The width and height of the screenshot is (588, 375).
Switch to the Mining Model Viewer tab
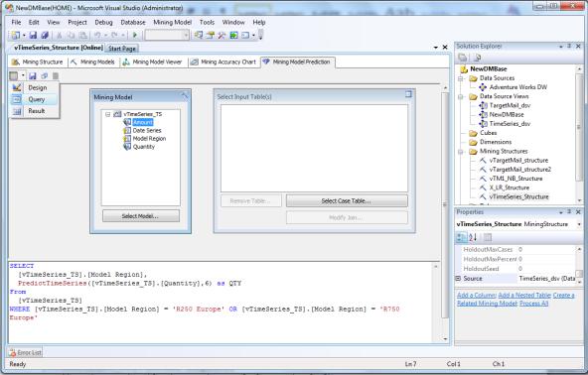153,62
